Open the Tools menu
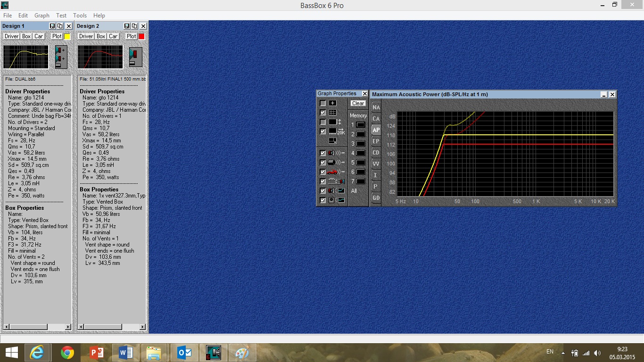644x362 pixels. pyautogui.click(x=80, y=16)
